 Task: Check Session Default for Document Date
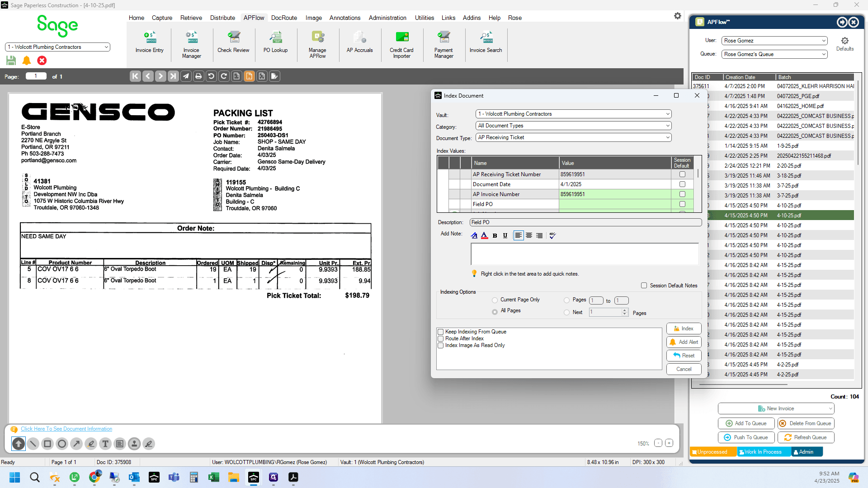(x=682, y=184)
